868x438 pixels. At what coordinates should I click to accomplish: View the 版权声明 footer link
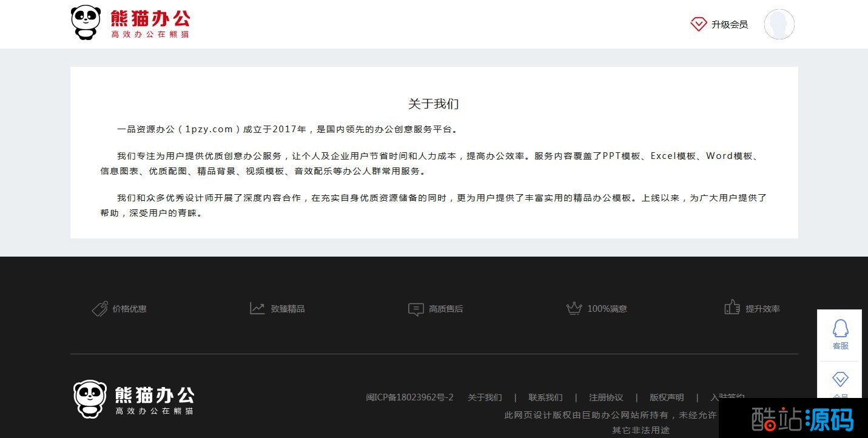[667, 397]
